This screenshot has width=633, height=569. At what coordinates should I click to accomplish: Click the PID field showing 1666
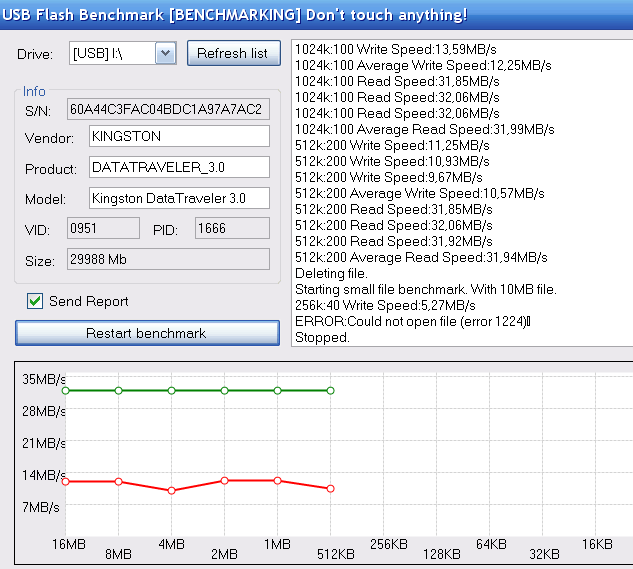click(231, 229)
